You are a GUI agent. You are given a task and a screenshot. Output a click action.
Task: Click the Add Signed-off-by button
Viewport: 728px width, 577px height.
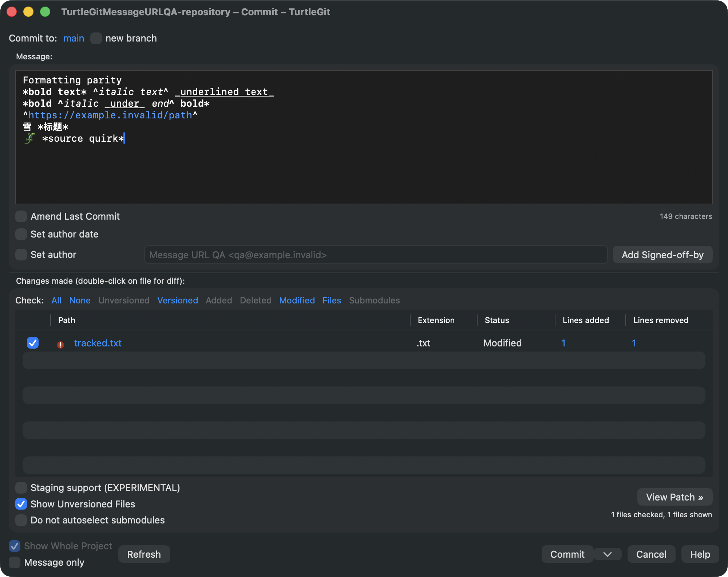pos(662,255)
